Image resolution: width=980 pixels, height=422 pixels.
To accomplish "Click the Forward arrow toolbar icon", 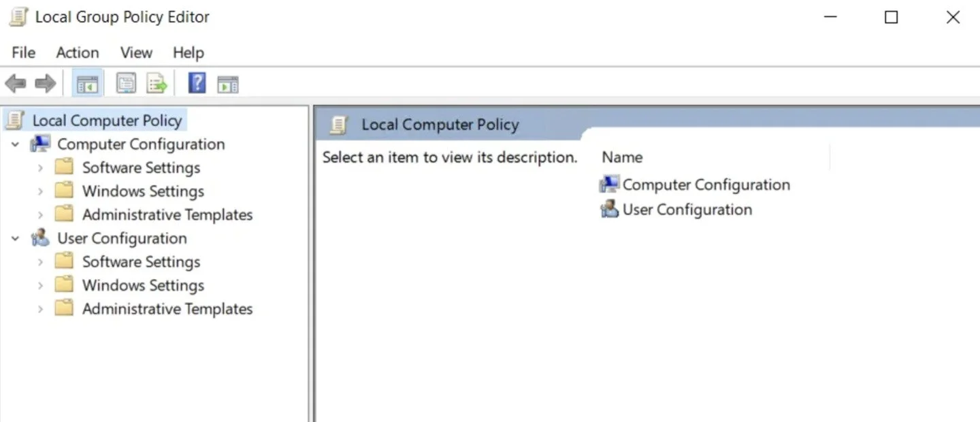I will coord(45,84).
